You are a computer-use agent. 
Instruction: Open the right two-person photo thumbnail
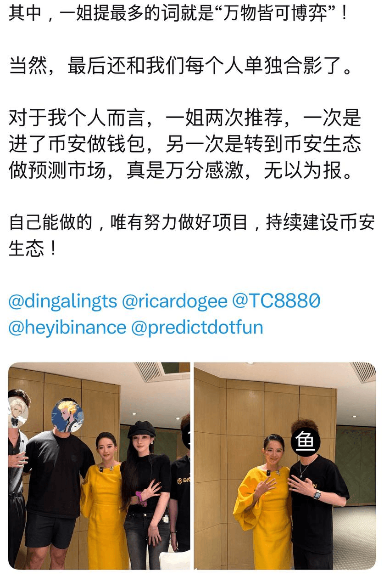285,466
